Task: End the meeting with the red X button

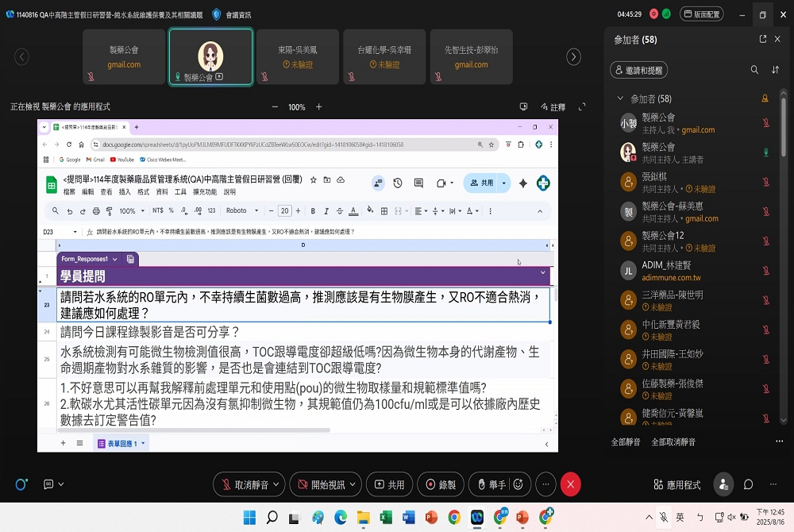Action: tap(570, 484)
